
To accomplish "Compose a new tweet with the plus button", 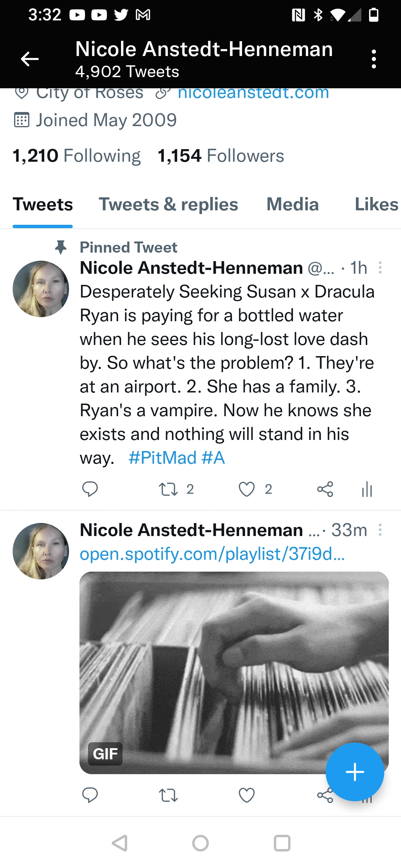I will 355,772.
